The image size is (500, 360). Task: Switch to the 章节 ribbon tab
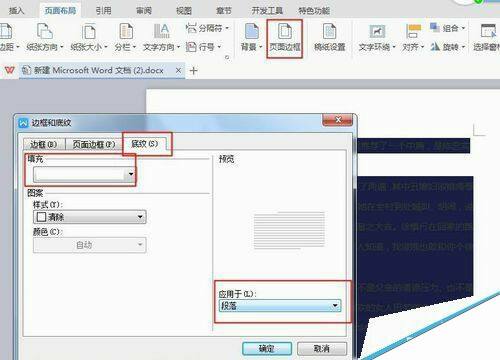click(224, 11)
